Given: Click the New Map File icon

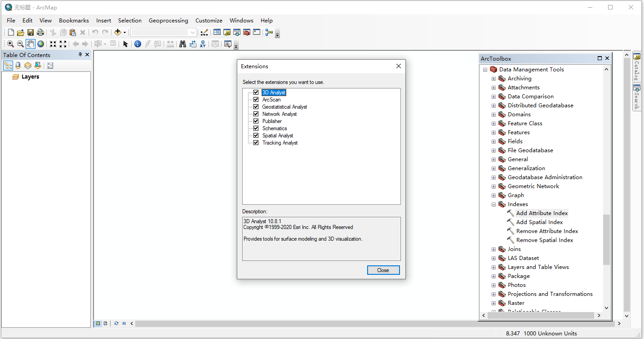Looking at the screenshot, I should pos(11,32).
